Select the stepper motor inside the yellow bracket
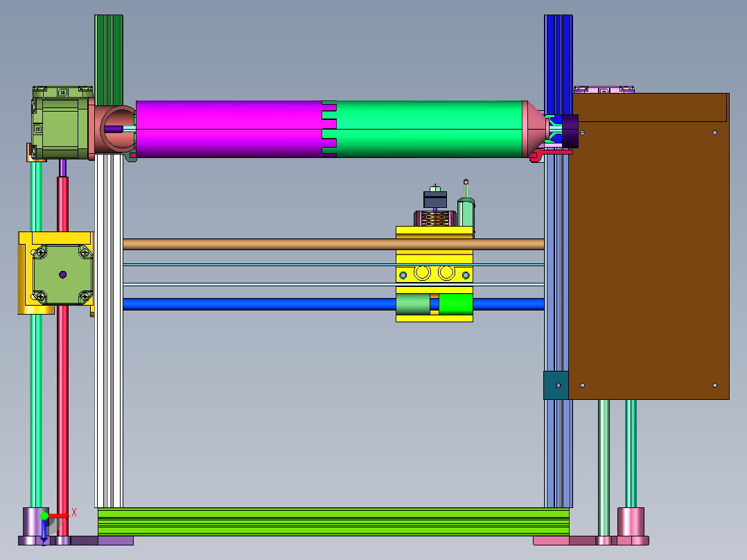Screen dimensions: 747x560 click(x=62, y=274)
